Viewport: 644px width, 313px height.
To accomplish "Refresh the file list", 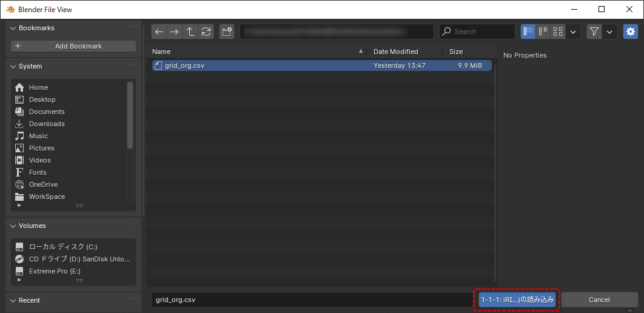I will pyautogui.click(x=206, y=32).
